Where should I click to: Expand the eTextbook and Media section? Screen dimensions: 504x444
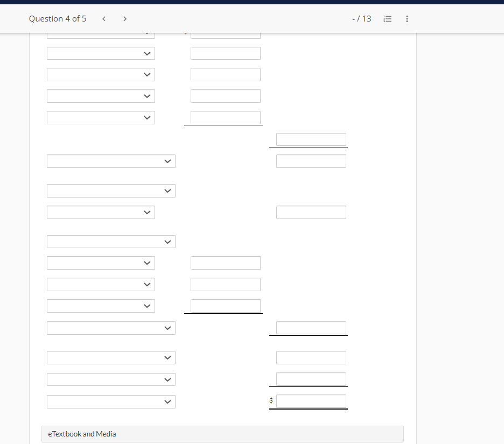click(x=222, y=434)
